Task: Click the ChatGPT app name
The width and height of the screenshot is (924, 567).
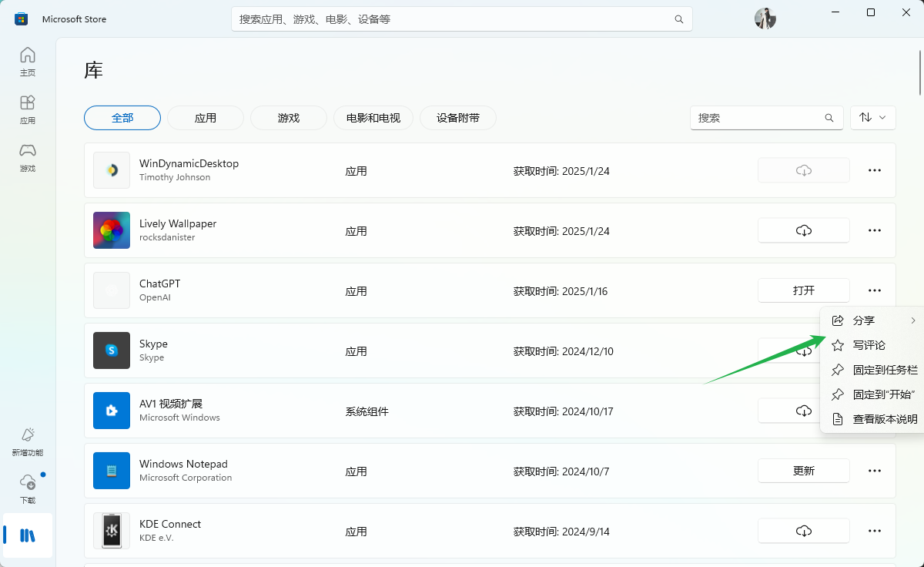Action: pyautogui.click(x=159, y=283)
